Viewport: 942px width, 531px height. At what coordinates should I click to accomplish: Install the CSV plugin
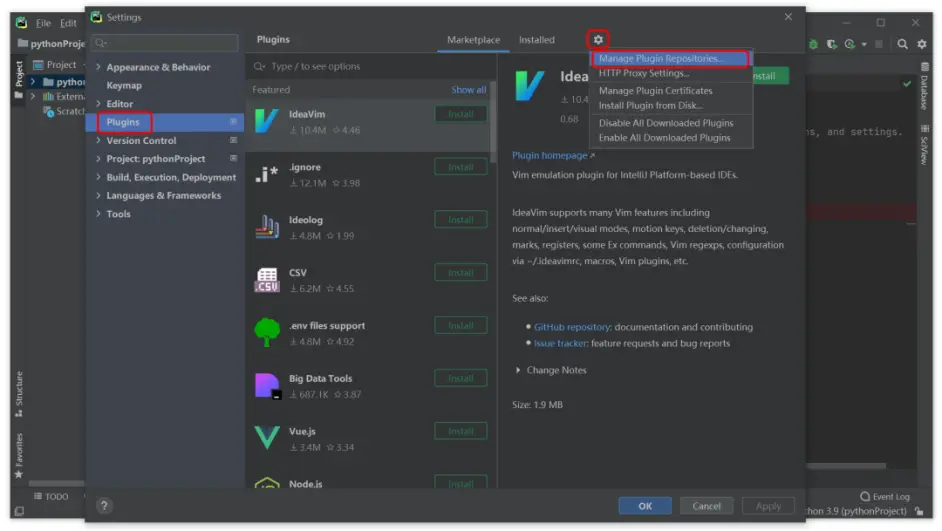[461, 273]
